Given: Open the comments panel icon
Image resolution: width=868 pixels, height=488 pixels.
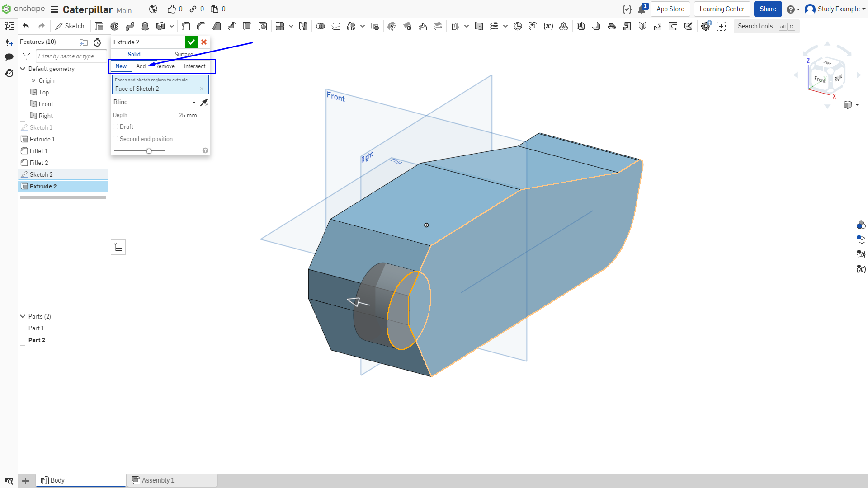Looking at the screenshot, I should pyautogui.click(x=9, y=57).
